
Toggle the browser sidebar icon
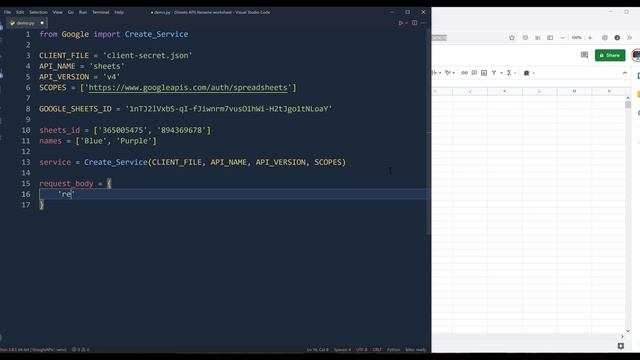[x=550, y=38]
